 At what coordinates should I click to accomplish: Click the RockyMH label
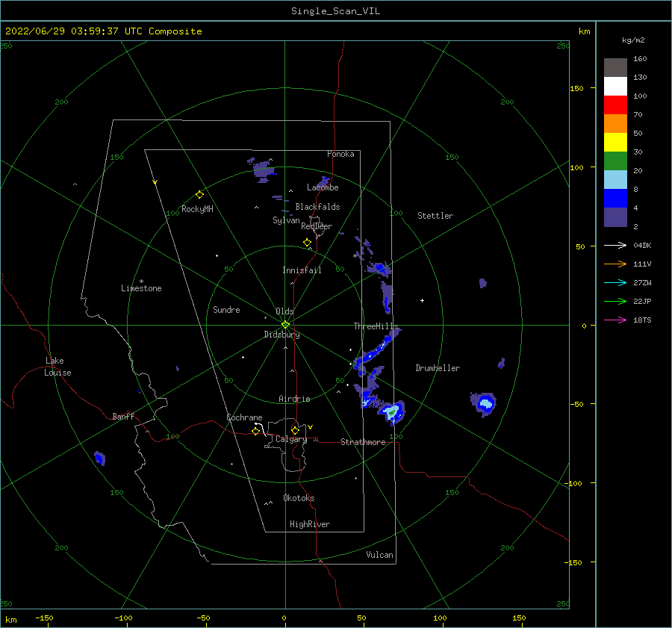(x=197, y=209)
